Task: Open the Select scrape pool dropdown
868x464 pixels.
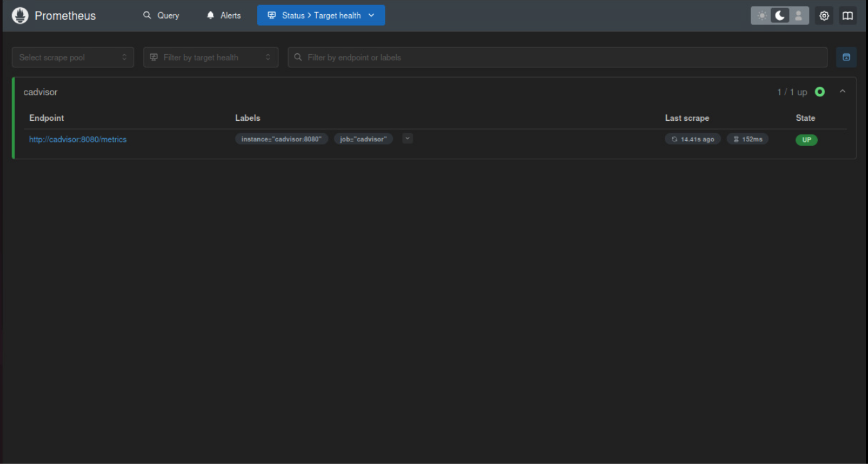Action: point(73,57)
